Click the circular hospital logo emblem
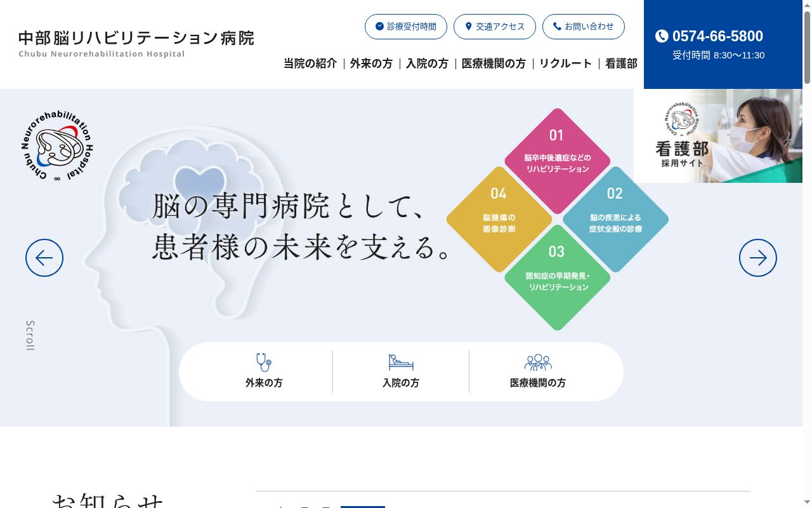This screenshot has height=508, width=812. click(57, 146)
